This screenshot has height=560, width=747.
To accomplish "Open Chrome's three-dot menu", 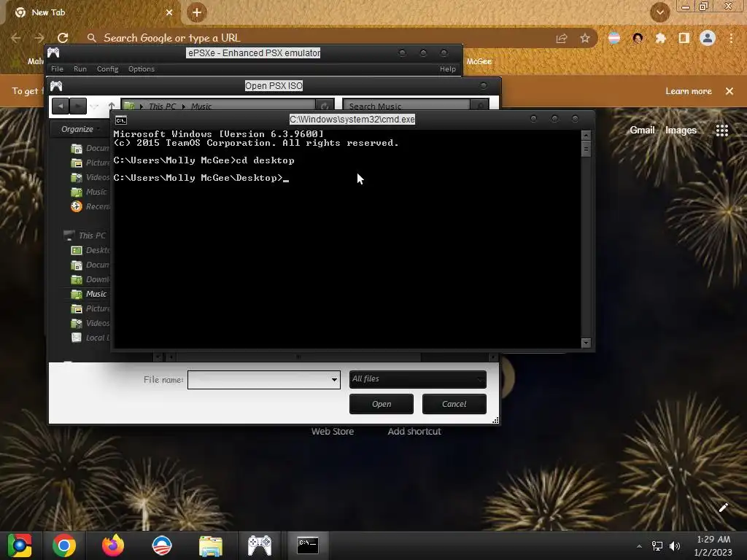I will click(x=731, y=38).
